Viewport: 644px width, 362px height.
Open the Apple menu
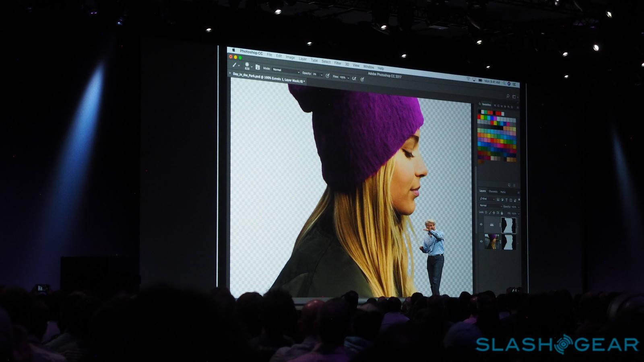coord(233,50)
